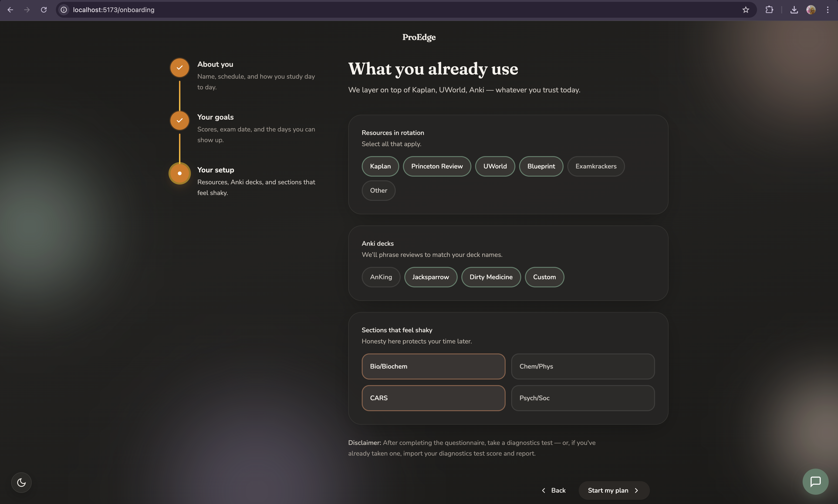Open browser downloads icon
Screen dimensions: 838x504
[794, 10]
